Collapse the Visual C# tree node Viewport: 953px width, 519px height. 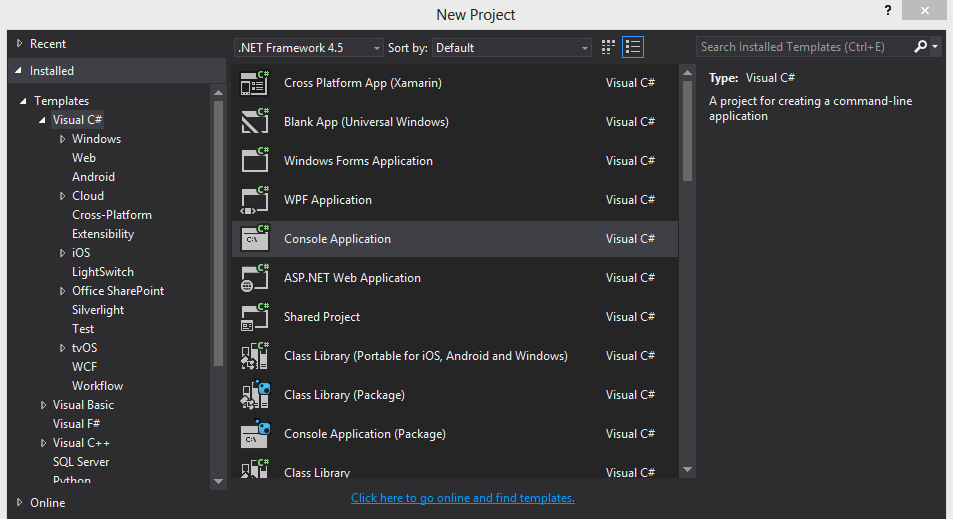click(43, 120)
